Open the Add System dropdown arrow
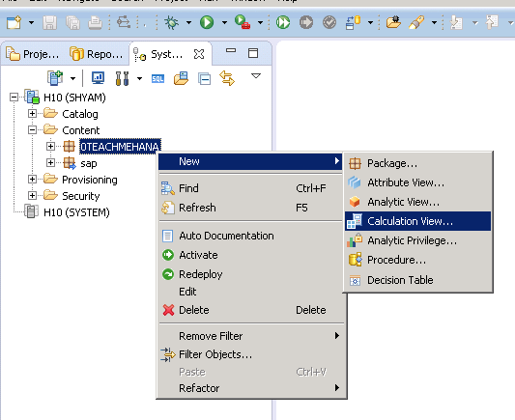The height and width of the screenshot is (420, 515). pyautogui.click(x=72, y=78)
